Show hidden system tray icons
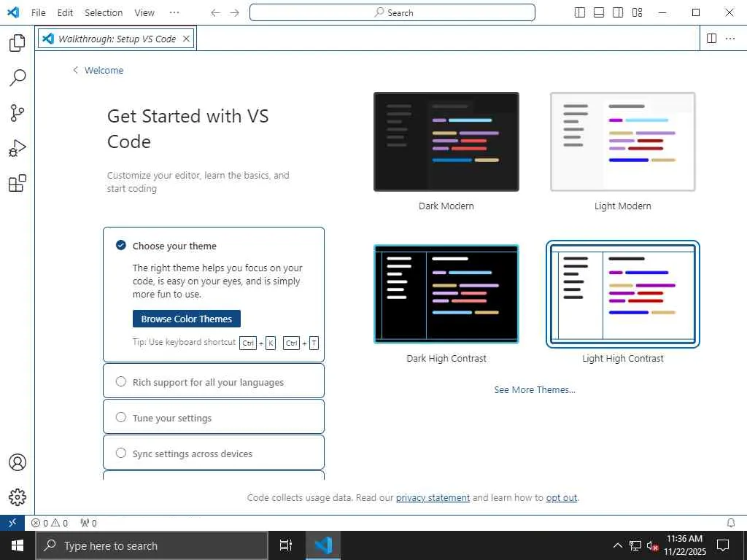 (617, 545)
